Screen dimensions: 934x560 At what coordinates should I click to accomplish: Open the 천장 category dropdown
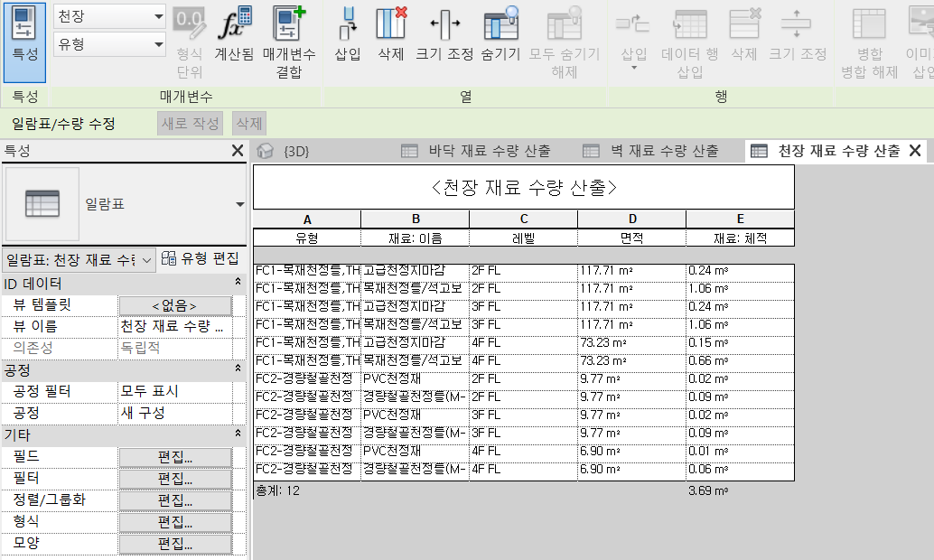pyautogui.click(x=109, y=16)
